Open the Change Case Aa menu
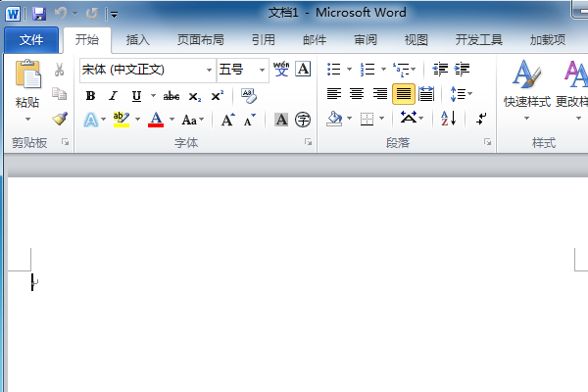This screenshot has height=392, width=588. 193,120
